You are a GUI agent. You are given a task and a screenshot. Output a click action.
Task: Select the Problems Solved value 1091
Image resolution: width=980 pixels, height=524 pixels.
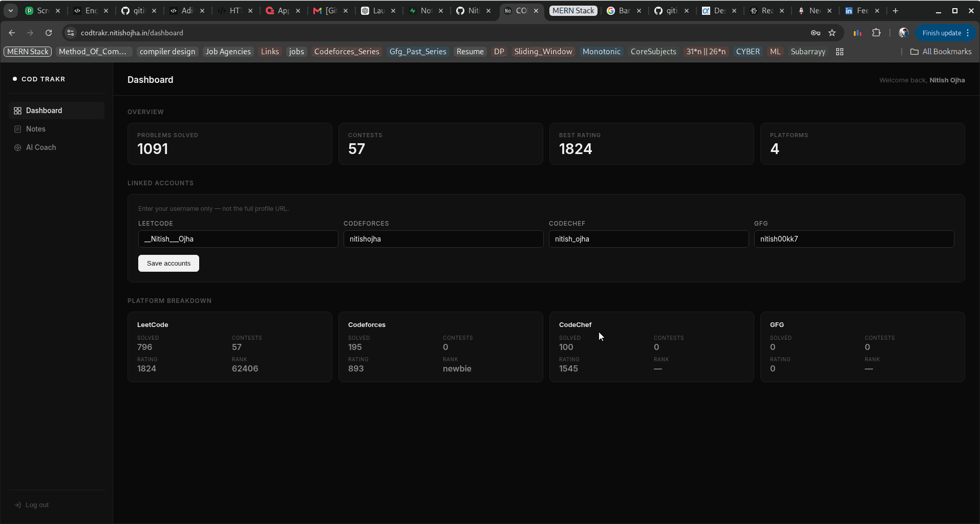(153, 149)
